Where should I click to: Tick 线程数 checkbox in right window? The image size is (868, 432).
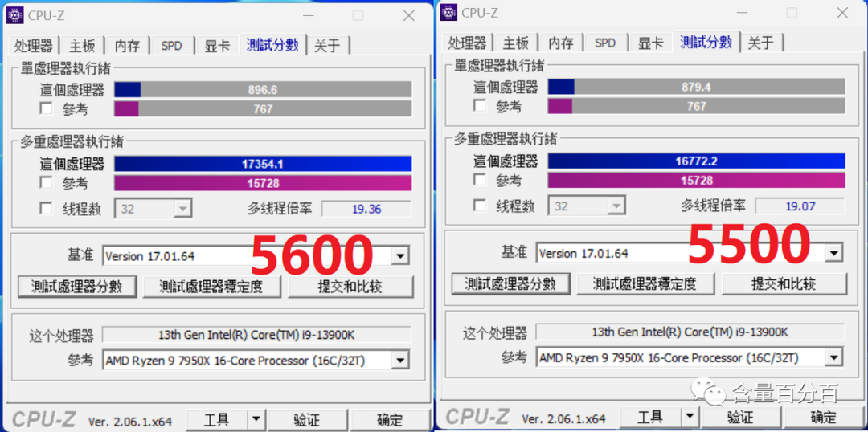click(x=480, y=206)
